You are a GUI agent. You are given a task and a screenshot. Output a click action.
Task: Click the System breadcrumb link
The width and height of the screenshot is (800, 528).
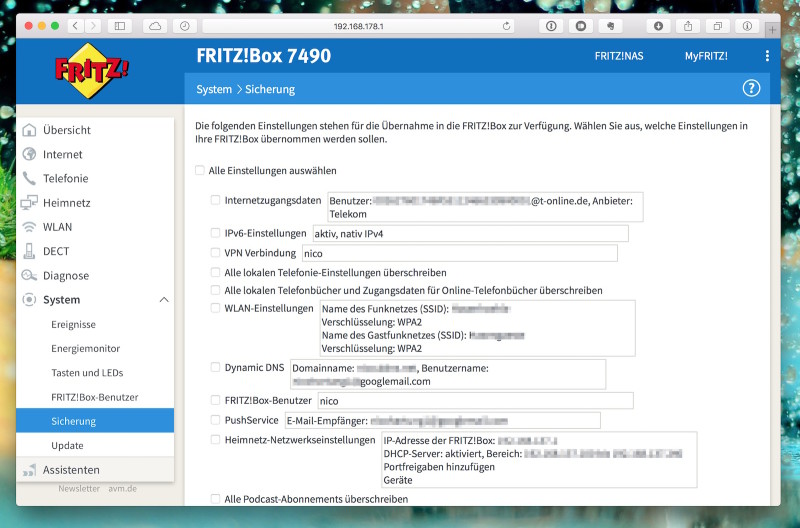coord(214,89)
